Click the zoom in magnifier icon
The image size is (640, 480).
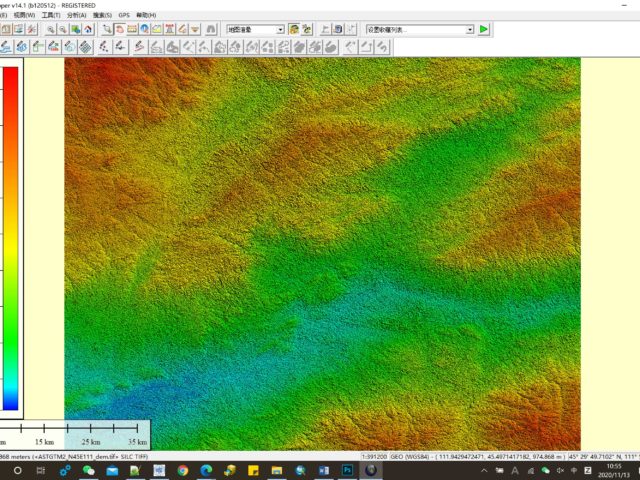pyautogui.click(x=49, y=30)
